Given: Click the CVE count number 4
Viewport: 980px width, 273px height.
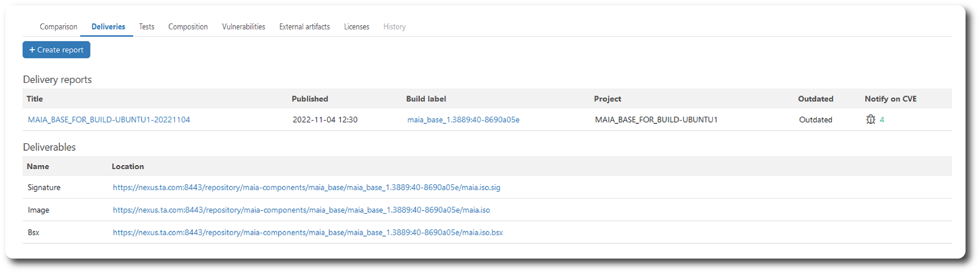Looking at the screenshot, I should pyautogui.click(x=882, y=120).
